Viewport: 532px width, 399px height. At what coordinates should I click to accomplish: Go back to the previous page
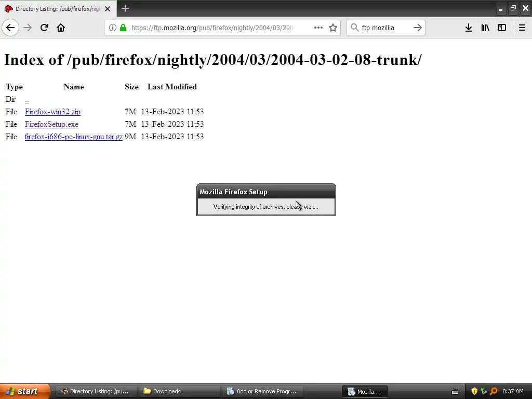(10, 28)
